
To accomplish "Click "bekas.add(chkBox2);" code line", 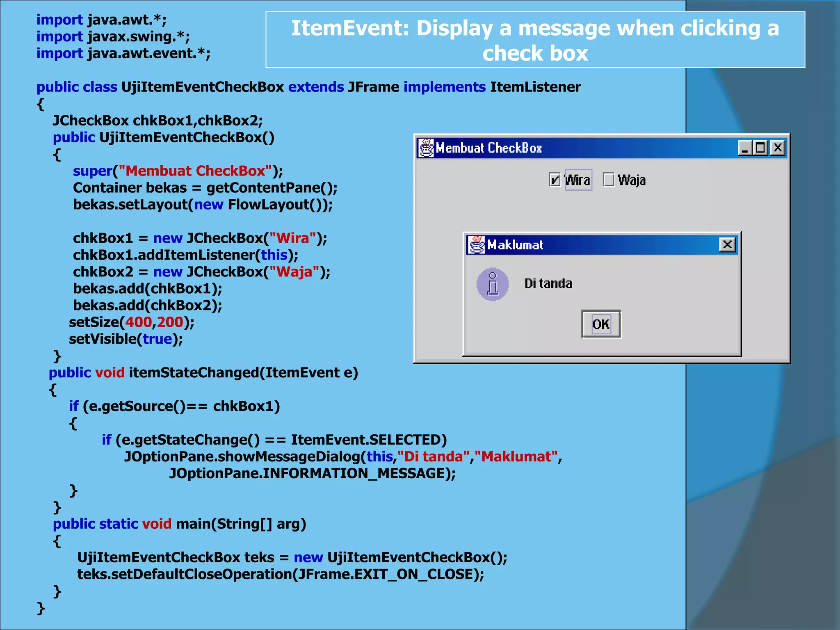I will point(148,306).
